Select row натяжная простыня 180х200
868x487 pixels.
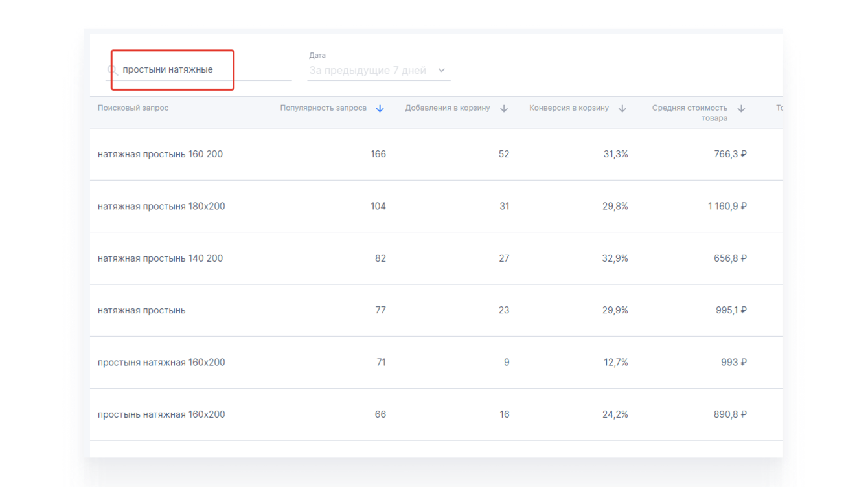(161, 207)
